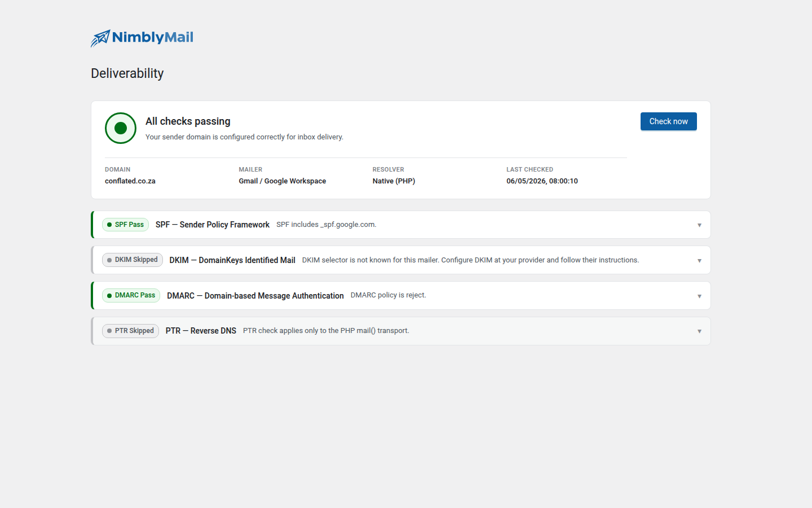This screenshot has width=812, height=508.
Task: Run the Check now button
Action: [x=668, y=121]
